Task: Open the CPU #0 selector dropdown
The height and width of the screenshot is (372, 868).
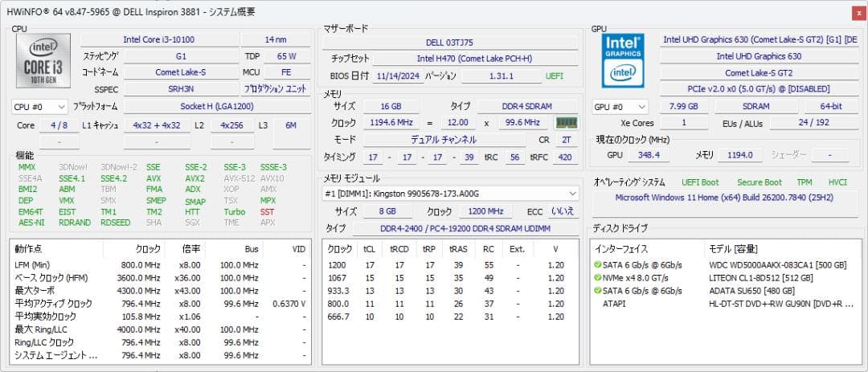Action: tap(39, 107)
